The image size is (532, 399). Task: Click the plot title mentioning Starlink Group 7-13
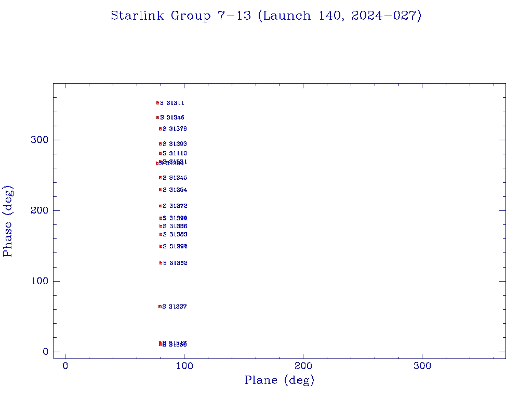coord(266,16)
